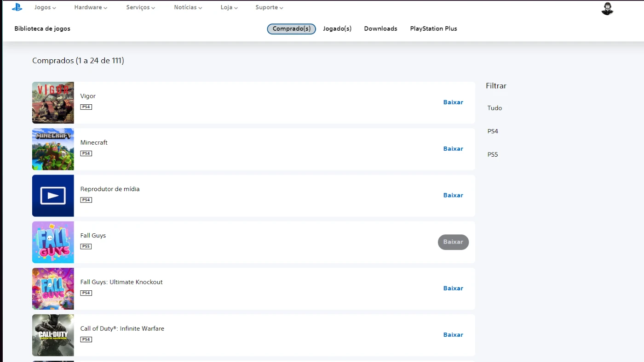Open the Vigor game thumbnail

click(53, 102)
